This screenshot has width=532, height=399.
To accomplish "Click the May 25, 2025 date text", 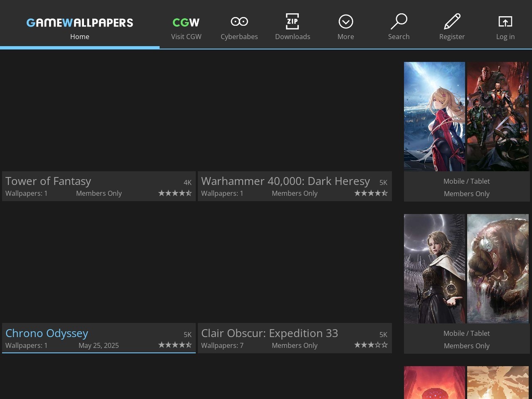I will (99, 345).
